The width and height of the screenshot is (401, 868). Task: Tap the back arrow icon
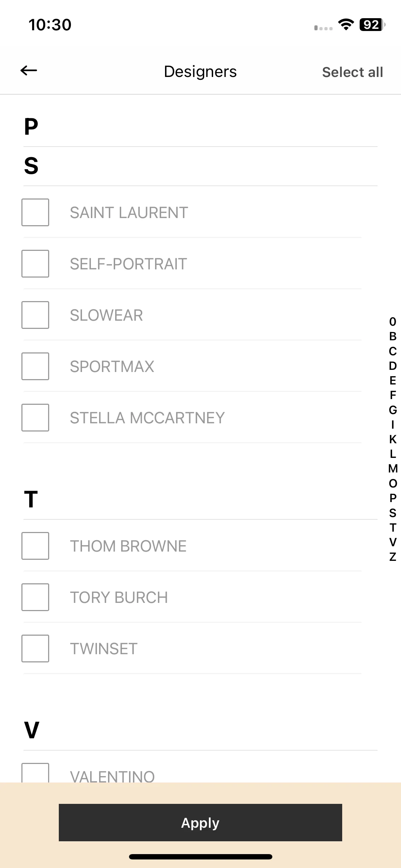tap(29, 71)
